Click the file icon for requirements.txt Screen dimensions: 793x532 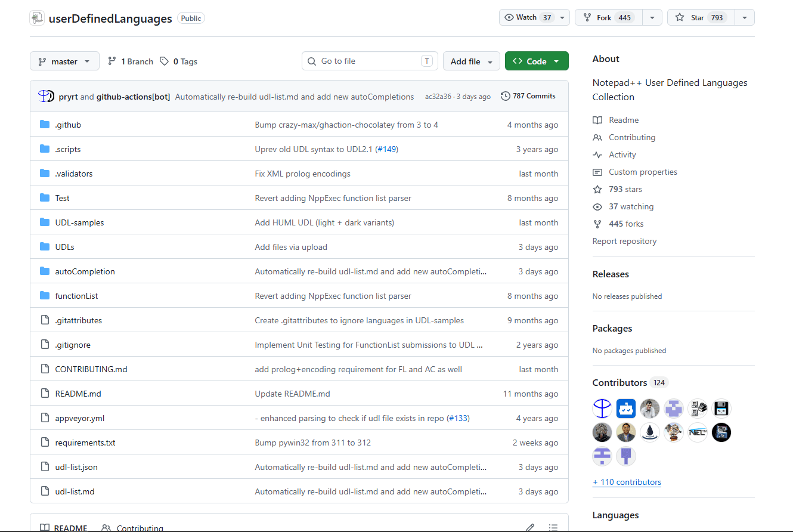[45, 443]
